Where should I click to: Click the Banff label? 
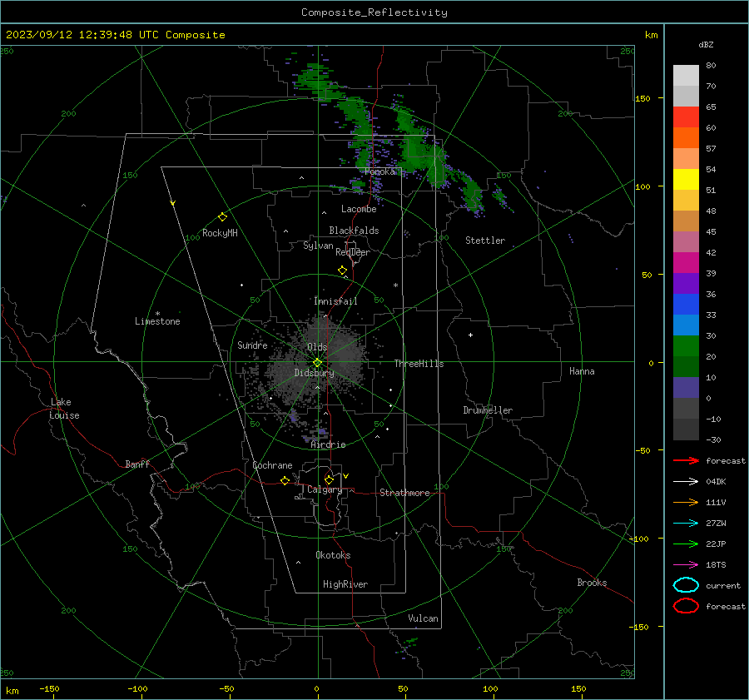(x=137, y=464)
